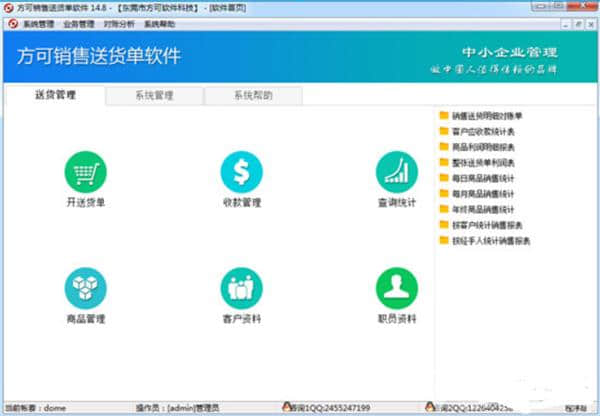The width and height of the screenshot is (600, 416).
Task: Open the 客户应收款统计表 report
Action: (482, 131)
